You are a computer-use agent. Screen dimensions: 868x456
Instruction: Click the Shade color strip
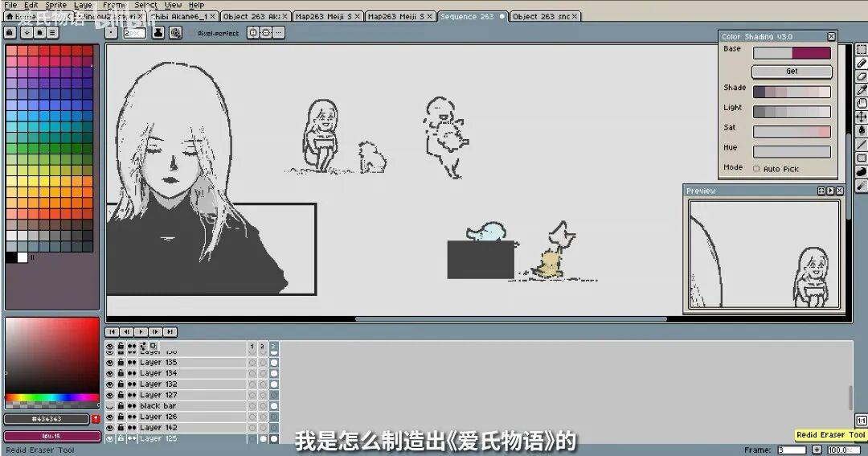pyautogui.click(x=792, y=92)
